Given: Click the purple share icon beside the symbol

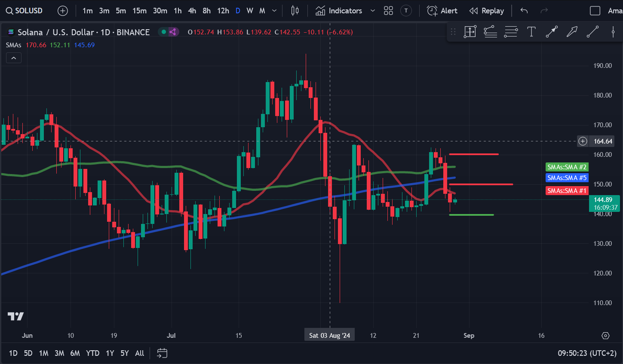Looking at the screenshot, I should 173,32.
